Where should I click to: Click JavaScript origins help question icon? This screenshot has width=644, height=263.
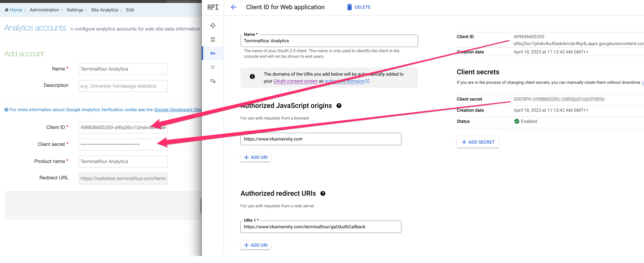point(339,106)
